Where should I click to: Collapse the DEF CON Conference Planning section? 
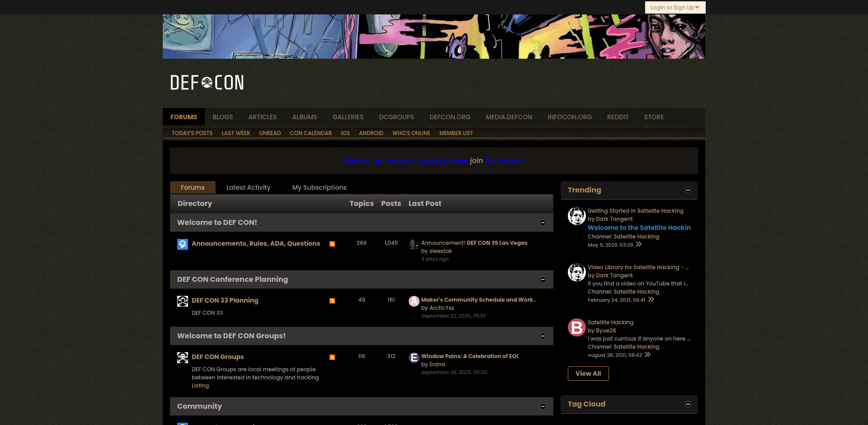[543, 280]
